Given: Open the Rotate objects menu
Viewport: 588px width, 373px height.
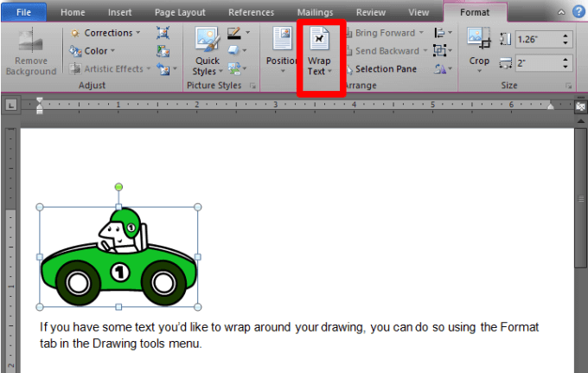Looking at the screenshot, I should (443, 68).
